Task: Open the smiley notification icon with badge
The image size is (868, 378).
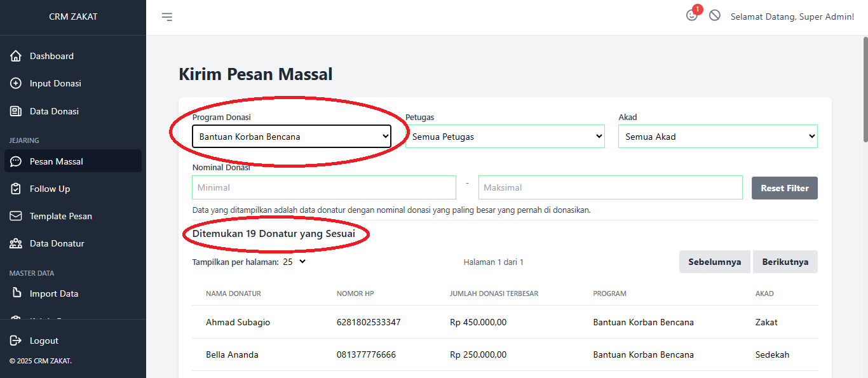Action: coord(692,16)
